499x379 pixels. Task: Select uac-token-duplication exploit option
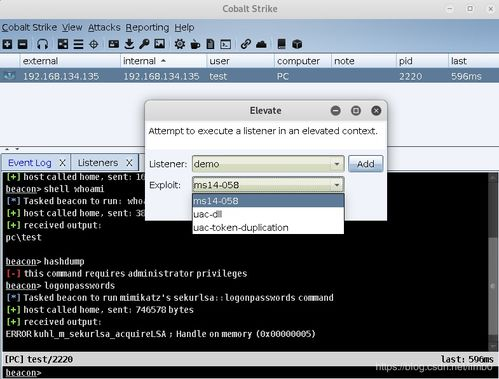(x=268, y=227)
